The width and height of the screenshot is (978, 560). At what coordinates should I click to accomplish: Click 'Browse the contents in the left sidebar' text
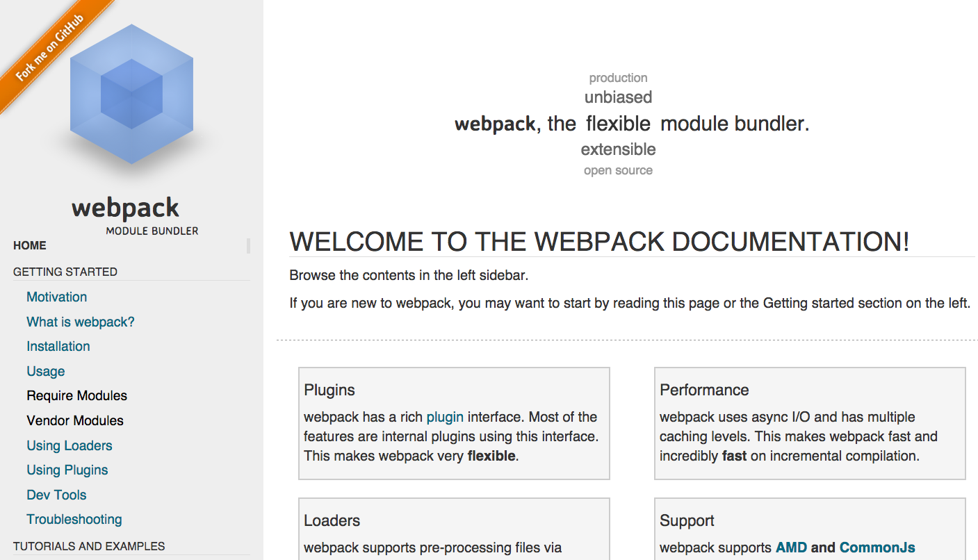[x=409, y=275]
